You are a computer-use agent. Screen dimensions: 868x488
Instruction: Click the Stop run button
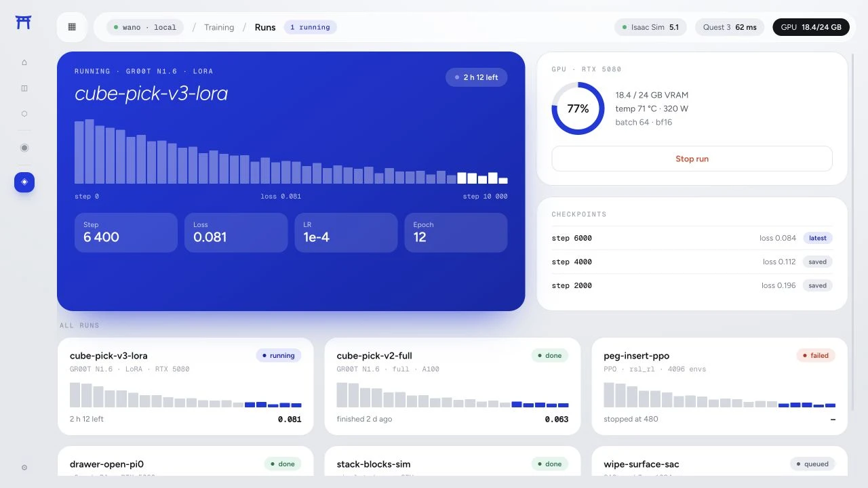[x=692, y=159]
